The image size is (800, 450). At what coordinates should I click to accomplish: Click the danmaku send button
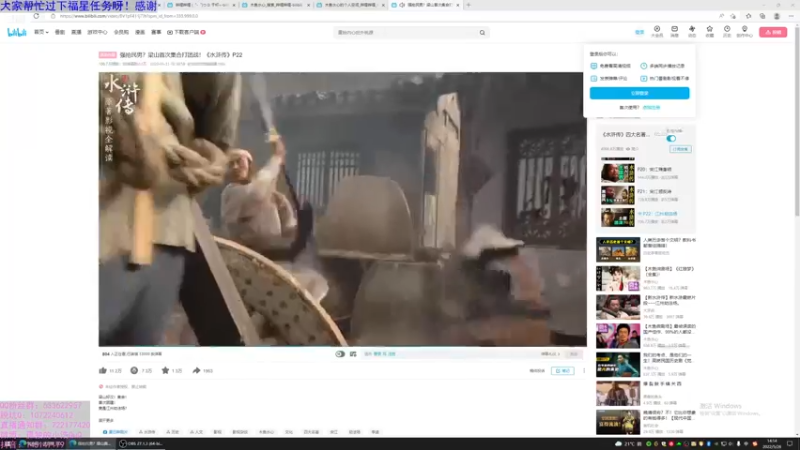click(x=574, y=354)
